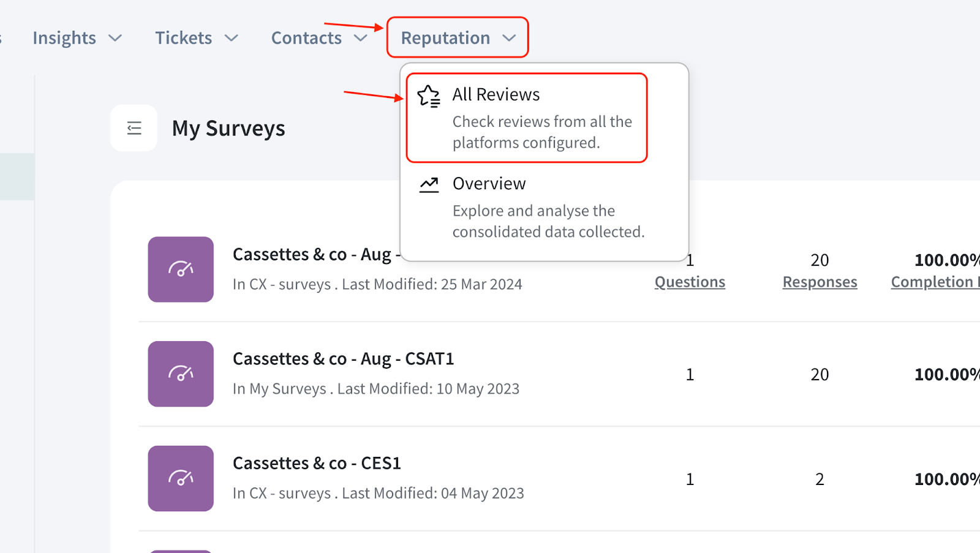Image resolution: width=980 pixels, height=553 pixels.
Task: Click the star icon beside All Reviews
Action: (429, 96)
